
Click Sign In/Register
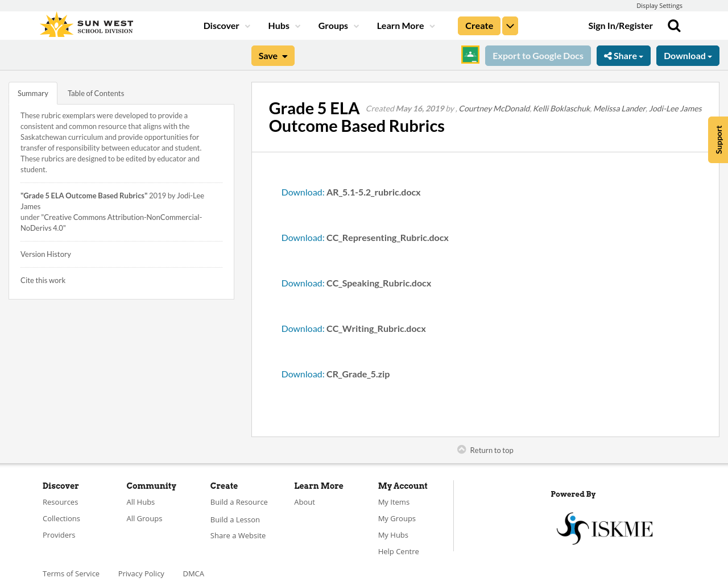[621, 24]
